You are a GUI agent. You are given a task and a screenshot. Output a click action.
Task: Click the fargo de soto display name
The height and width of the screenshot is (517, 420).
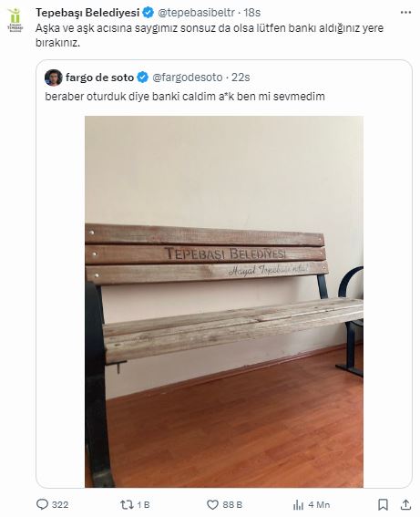click(99, 78)
